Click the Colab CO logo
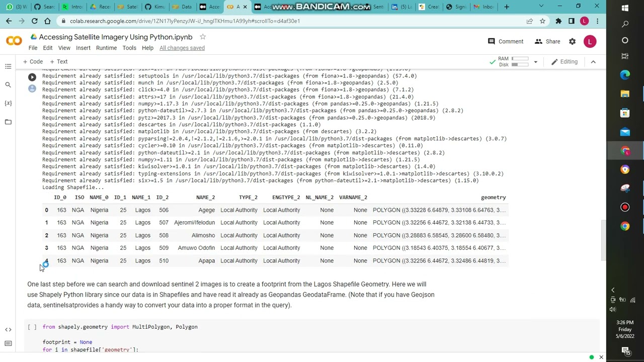This screenshot has height=362, width=644. point(14,41)
